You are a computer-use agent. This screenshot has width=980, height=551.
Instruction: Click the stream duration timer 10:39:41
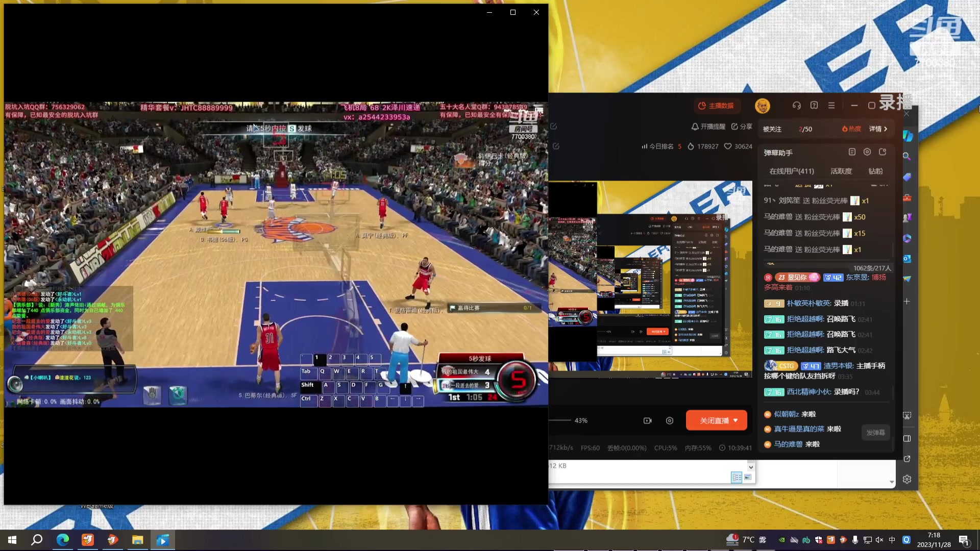coord(736,448)
